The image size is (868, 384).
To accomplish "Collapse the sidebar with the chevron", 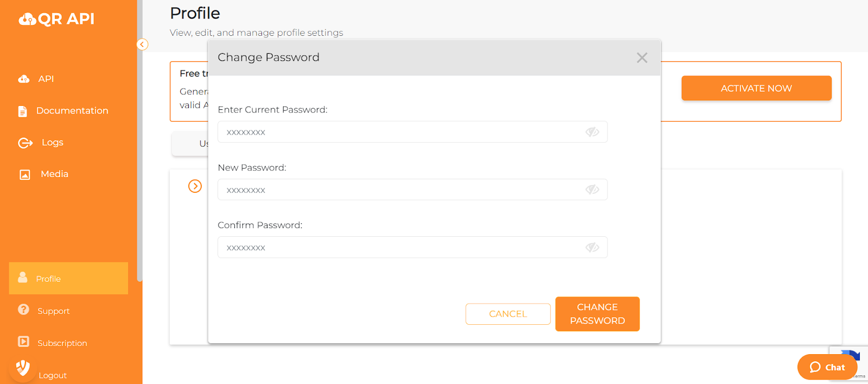I will pyautogui.click(x=142, y=44).
